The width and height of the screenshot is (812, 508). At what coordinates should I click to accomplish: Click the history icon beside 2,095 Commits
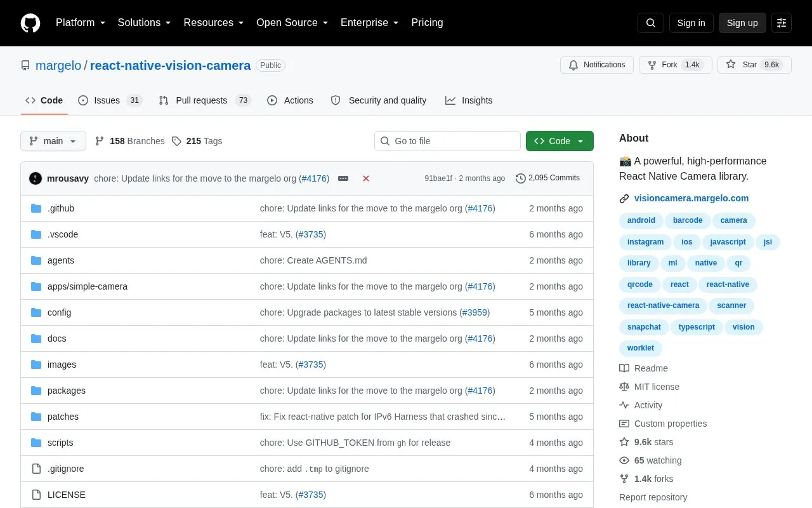(x=521, y=178)
